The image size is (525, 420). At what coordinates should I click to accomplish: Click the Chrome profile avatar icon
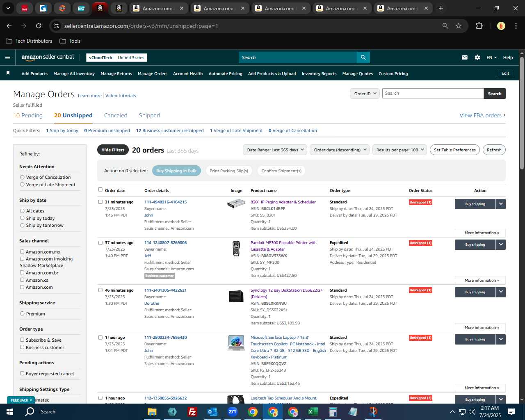(501, 26)
